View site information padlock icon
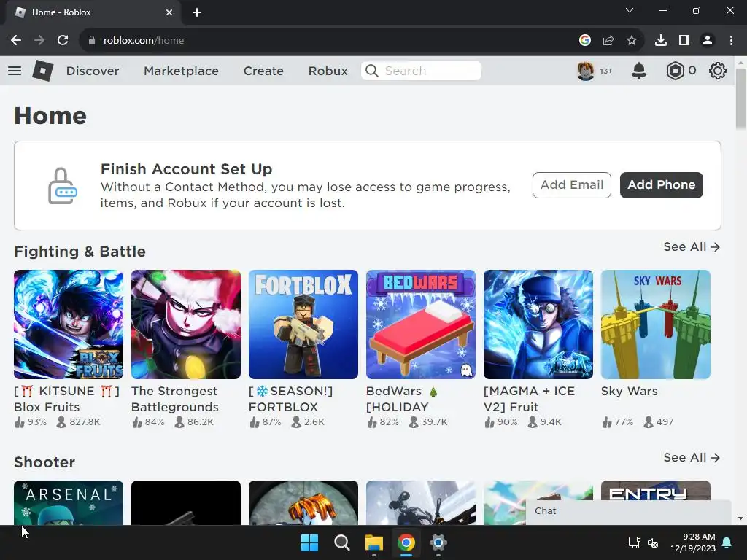The height and width of the screenshot is (560, 747). coord(92,41)
